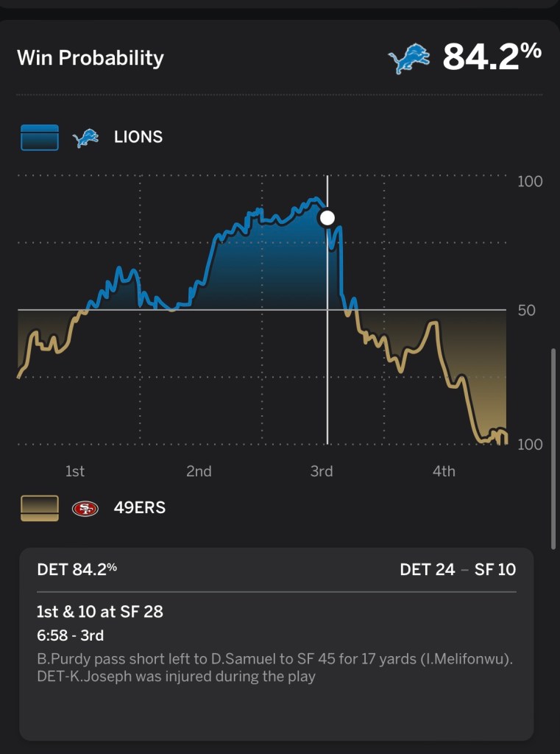The image size is (560, 754).
Task: Tap the Lions logo in chart legend
Action: [x=85, y=138]
